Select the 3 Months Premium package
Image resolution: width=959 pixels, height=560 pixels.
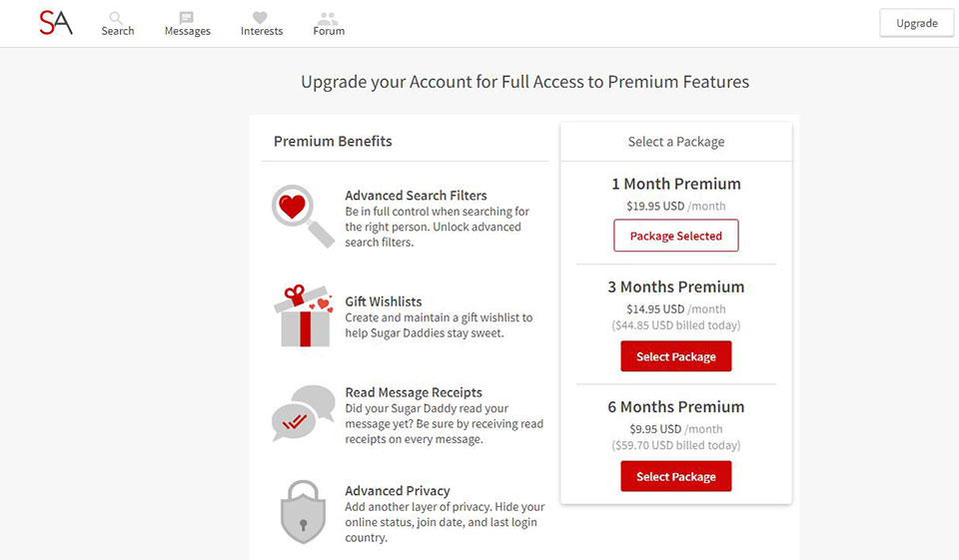point(675,356)
